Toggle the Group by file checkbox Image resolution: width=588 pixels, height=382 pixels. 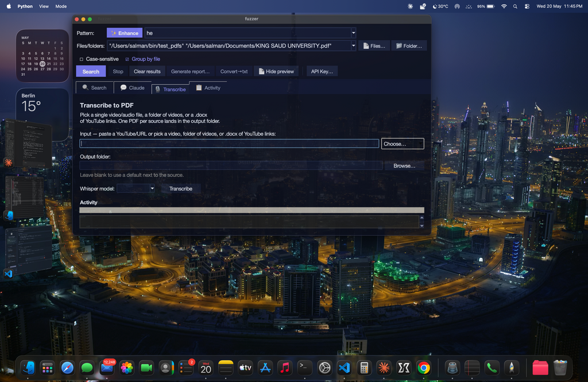pyautogui.click(x=127, y=59)
